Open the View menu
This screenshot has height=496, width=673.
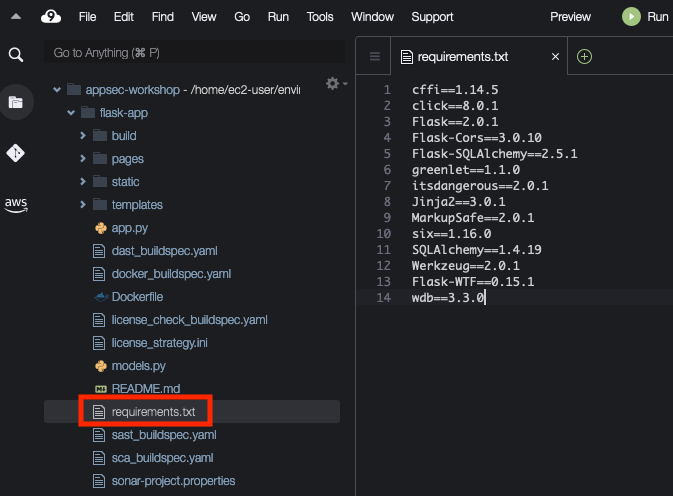[204, 17]
